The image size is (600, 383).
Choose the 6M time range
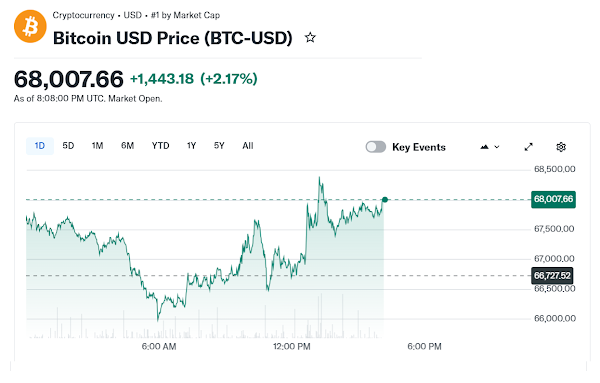coord(127,146)
